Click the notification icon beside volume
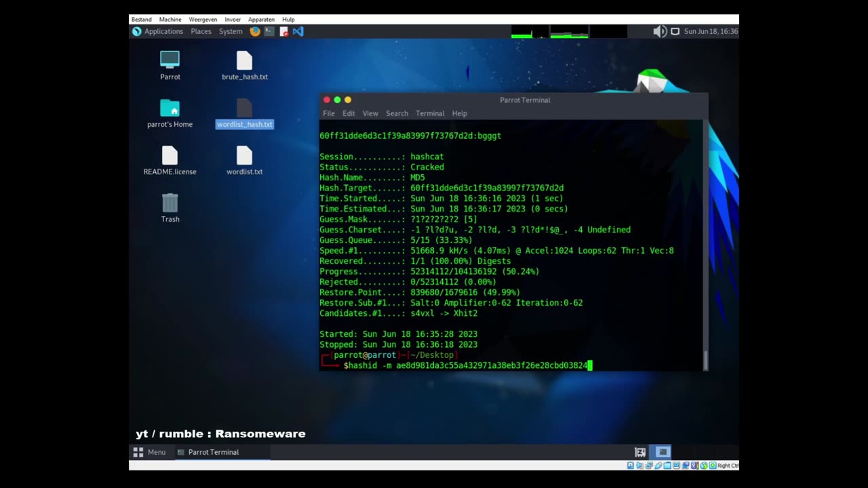 click(675, 31)
